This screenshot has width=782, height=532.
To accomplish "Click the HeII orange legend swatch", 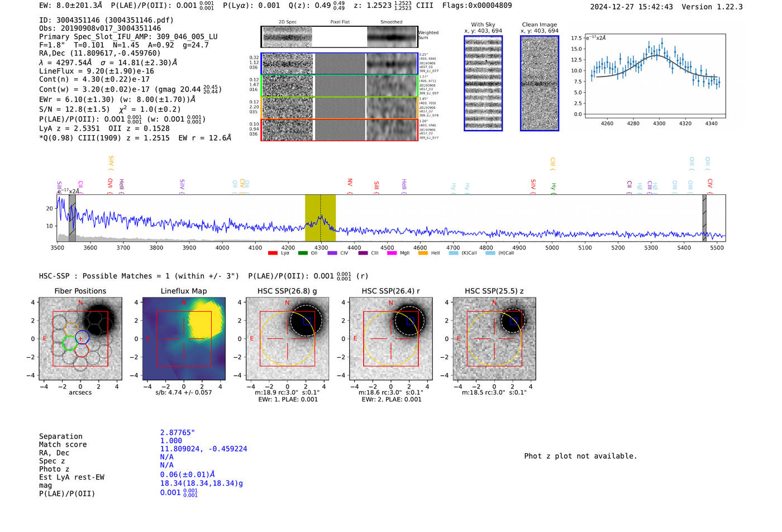I will coord(423,253).
